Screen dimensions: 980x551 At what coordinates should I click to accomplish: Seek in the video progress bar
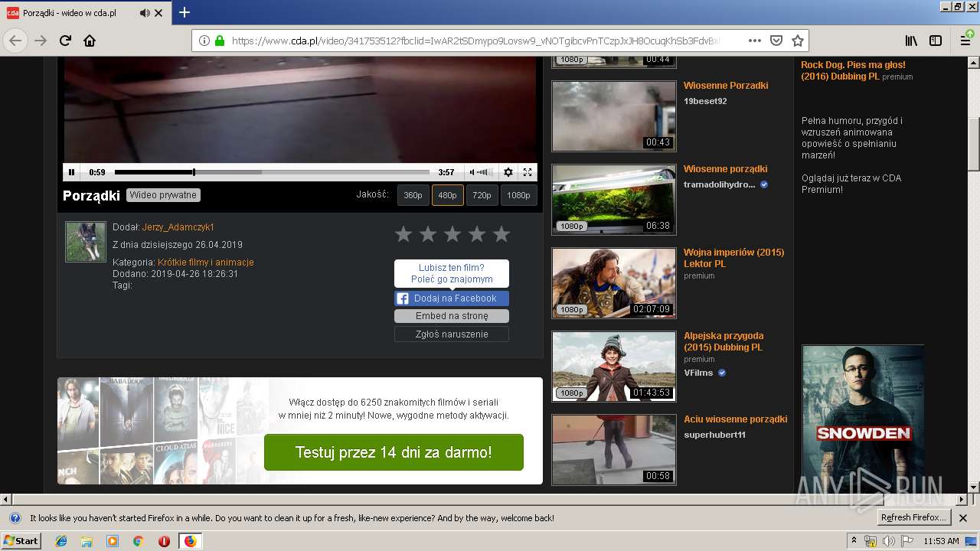[x=272, y=172]
